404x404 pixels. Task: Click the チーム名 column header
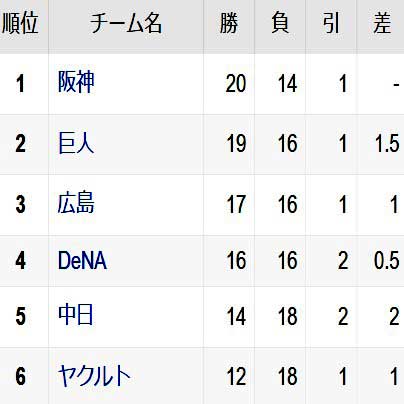click(126, 24)
